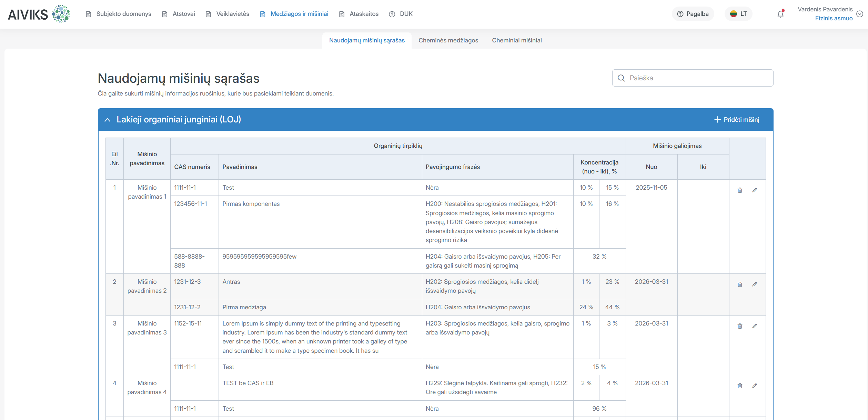Open Veiklavietės menu item
Viewport: 868px width, 420px height.
tap(228, 14)
